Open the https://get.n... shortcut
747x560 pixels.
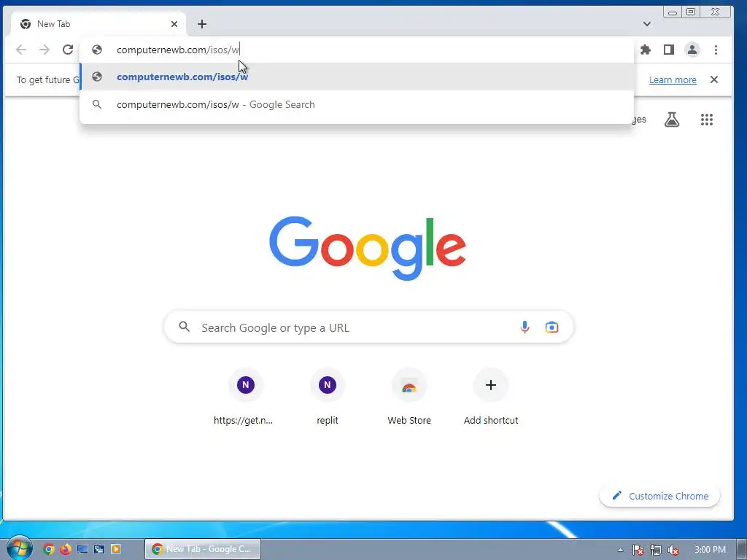244,397
